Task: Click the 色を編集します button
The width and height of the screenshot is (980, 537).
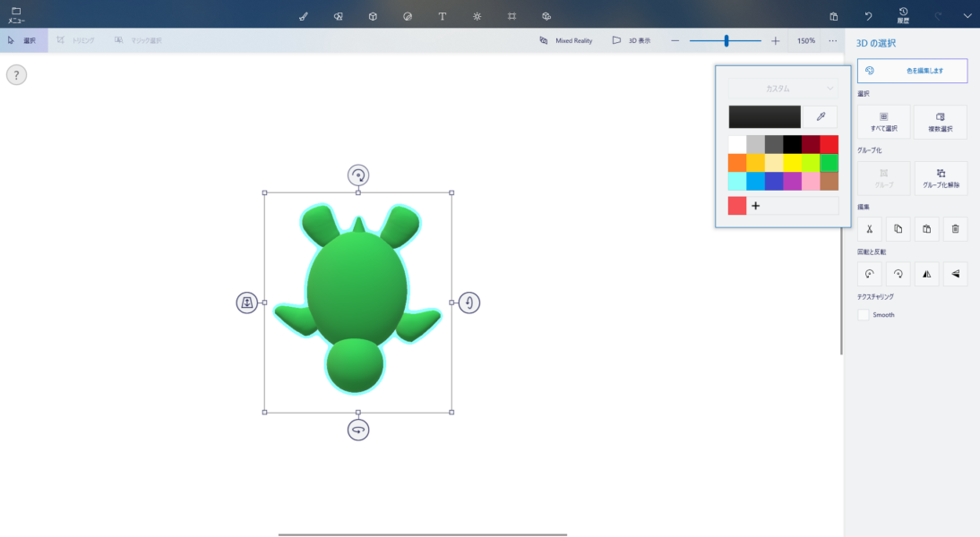Action: (913, 71)
